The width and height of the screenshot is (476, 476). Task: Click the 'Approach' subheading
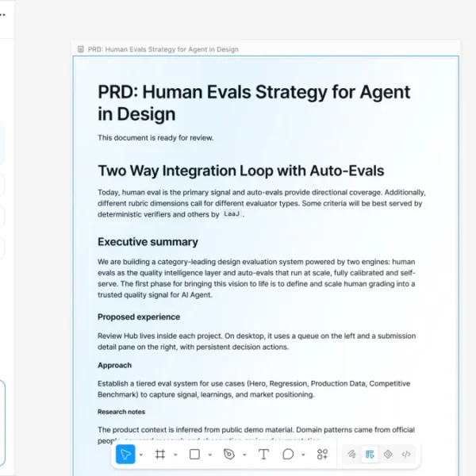pyautogui.click(x=115, y=365)
